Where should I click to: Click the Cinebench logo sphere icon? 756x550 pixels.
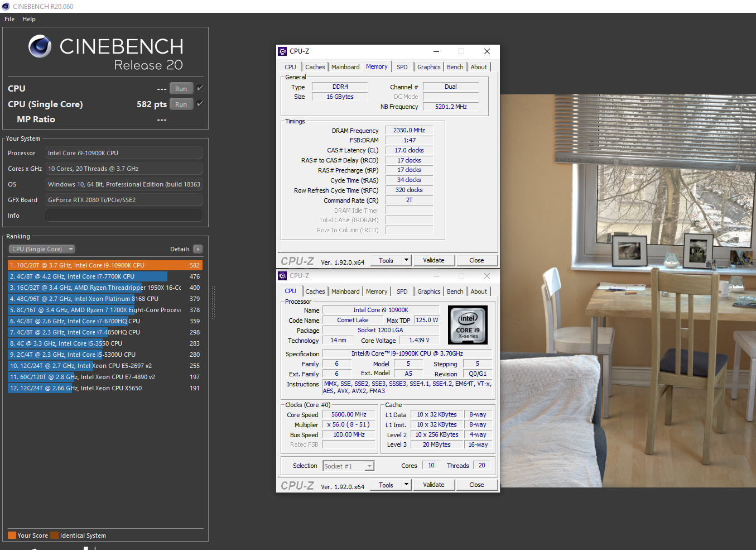pyautogui.click(x=40, y=46)
